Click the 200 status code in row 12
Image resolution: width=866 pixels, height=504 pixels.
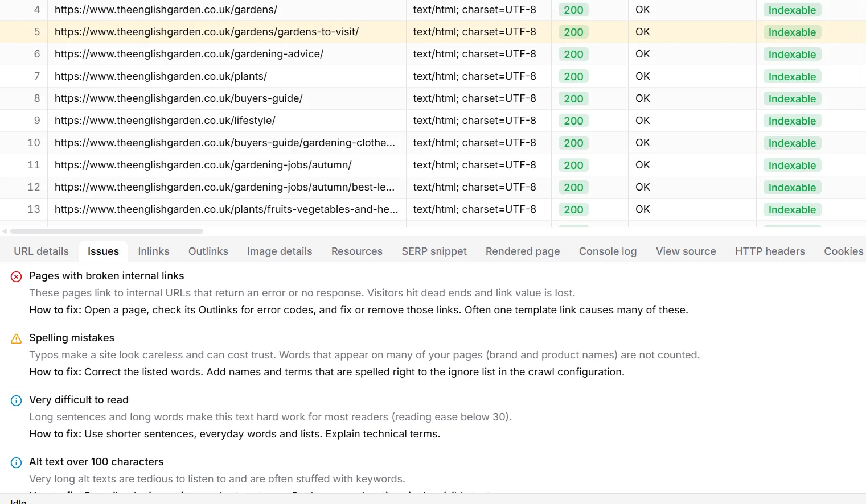tap(573, 188)
